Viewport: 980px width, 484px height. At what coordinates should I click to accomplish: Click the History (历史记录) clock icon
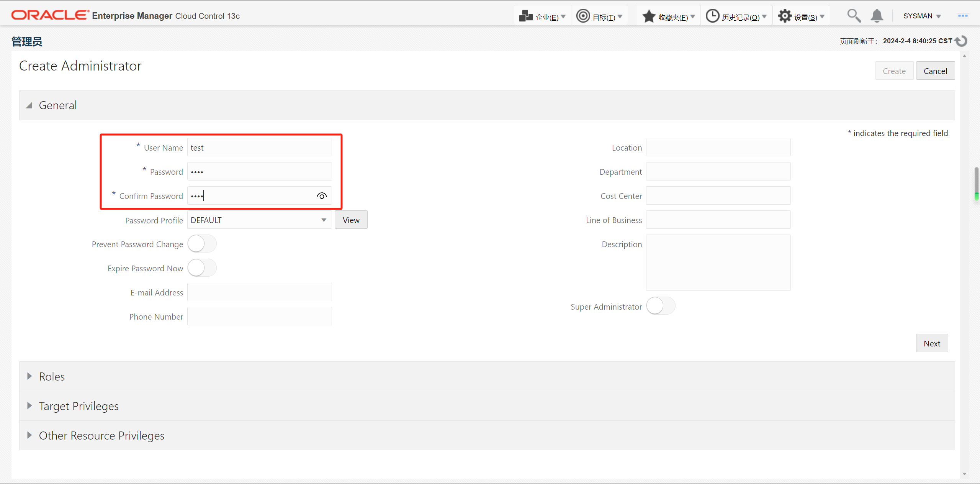point(712,16)
